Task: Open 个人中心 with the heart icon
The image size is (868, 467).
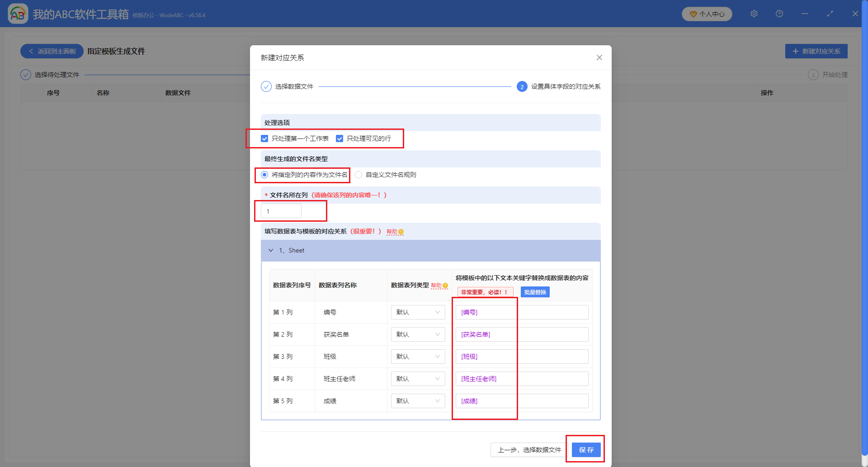Action: [x=707, y=14]
